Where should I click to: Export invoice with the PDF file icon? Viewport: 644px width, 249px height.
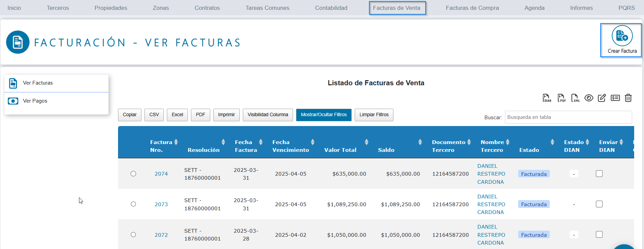561,98
